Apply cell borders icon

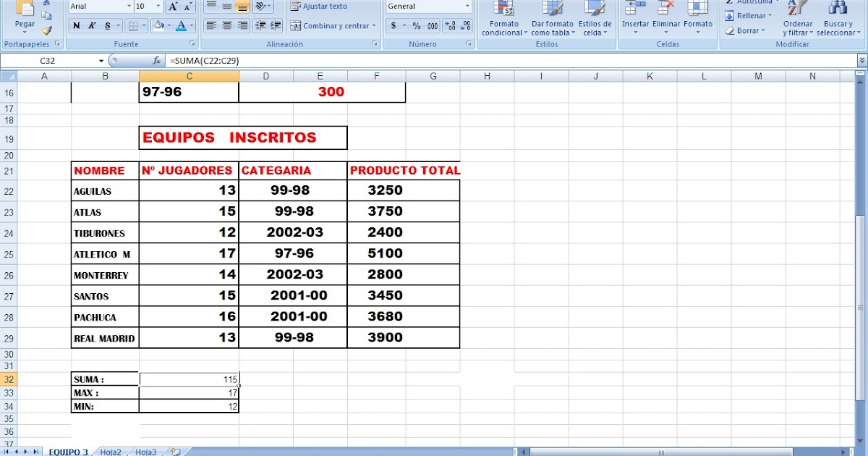[132, 26]
